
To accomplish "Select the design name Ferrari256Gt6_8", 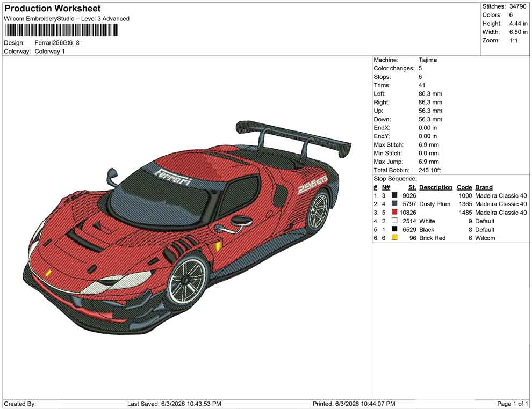I will click(x=57, y=43).
